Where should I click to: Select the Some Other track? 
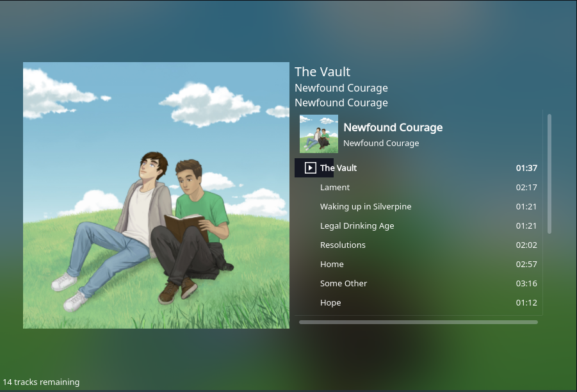pyautogui.click(x=418, y=283)
